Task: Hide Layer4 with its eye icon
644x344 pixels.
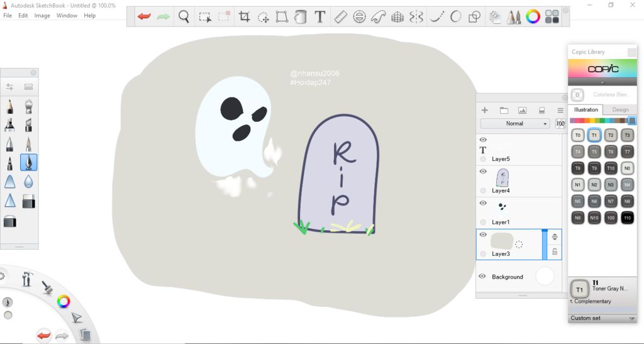Action: pos(483,172)
